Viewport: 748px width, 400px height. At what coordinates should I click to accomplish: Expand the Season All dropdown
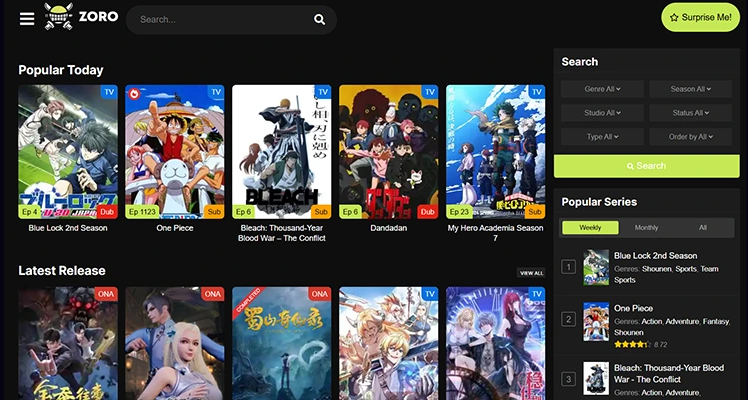[690, 89]
